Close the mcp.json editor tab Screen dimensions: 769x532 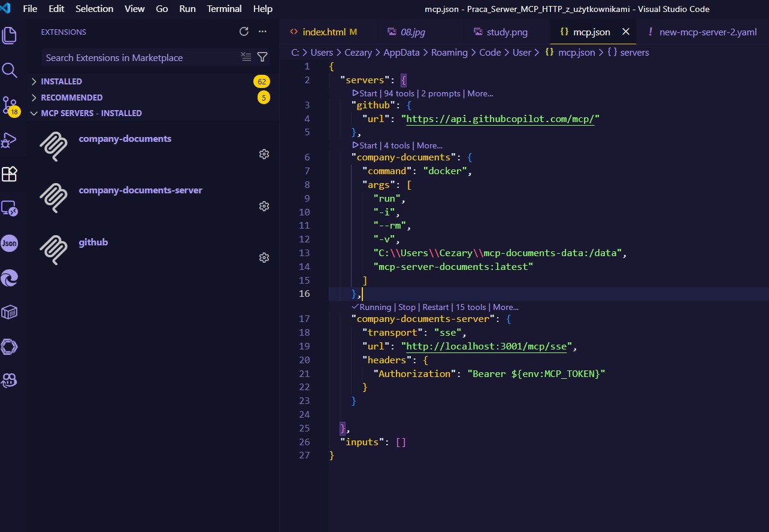626,32
